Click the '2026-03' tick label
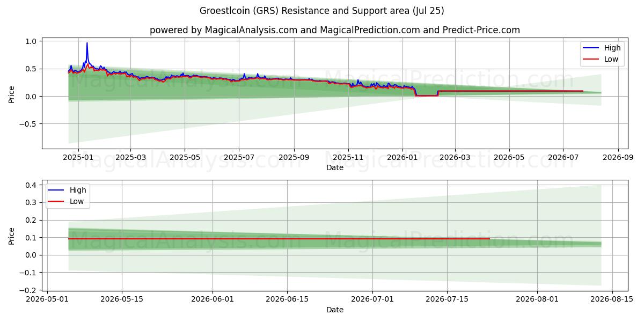The height and width of the screenshot is (322, 644). (x=455, y=158)
